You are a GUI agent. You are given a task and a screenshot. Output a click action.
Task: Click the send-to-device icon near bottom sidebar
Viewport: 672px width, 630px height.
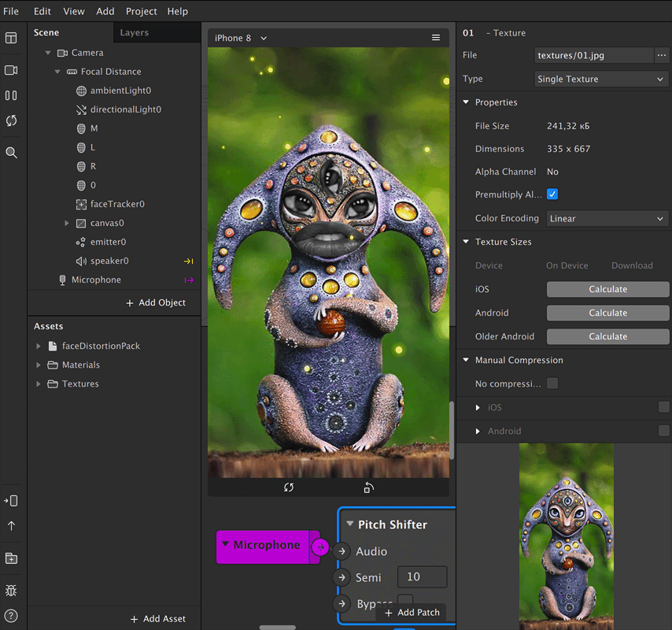[x=11, y=500]
